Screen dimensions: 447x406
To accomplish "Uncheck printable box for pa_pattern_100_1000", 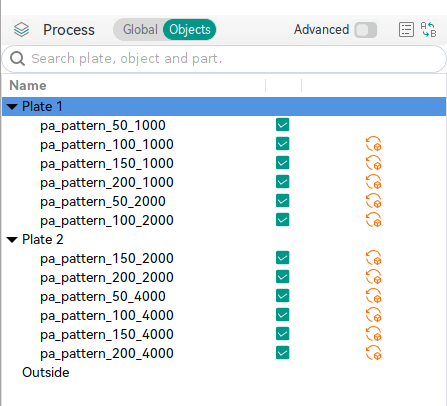I will (282, 144).
